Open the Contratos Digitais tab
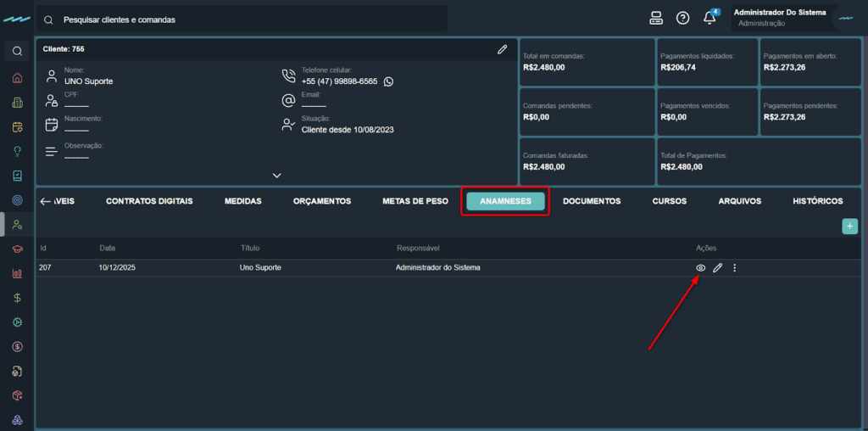The height and width of the screenshot is (431, 868). pos(149,201)
